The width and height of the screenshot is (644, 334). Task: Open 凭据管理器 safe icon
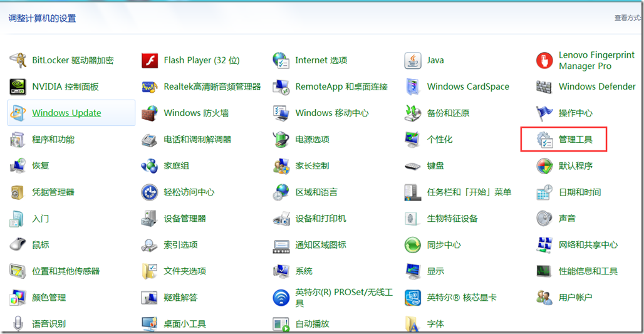tap(18, 192)
